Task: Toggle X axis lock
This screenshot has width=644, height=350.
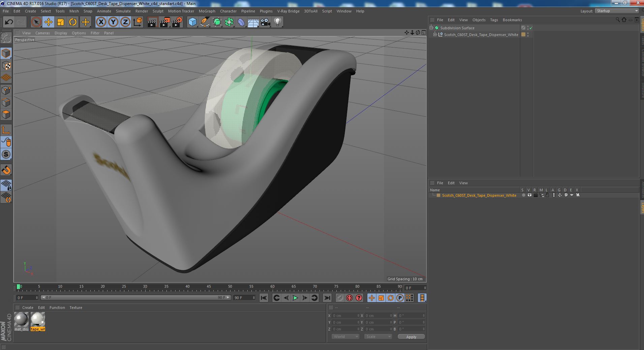Action: pos(101,22)
